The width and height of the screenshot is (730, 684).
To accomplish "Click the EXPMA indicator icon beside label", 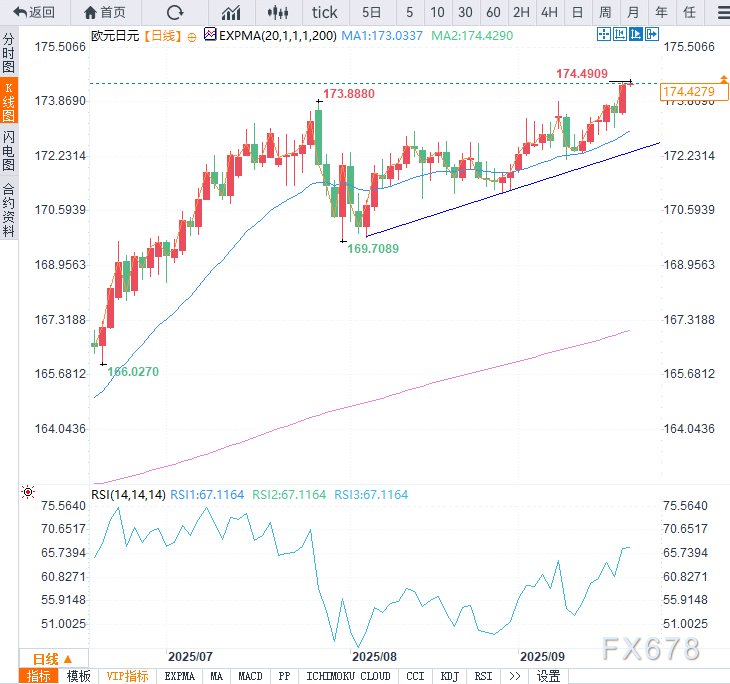I will 210,34.
